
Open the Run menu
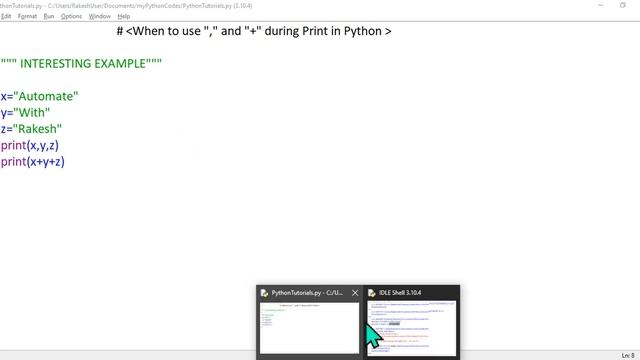tap(49, 16)
